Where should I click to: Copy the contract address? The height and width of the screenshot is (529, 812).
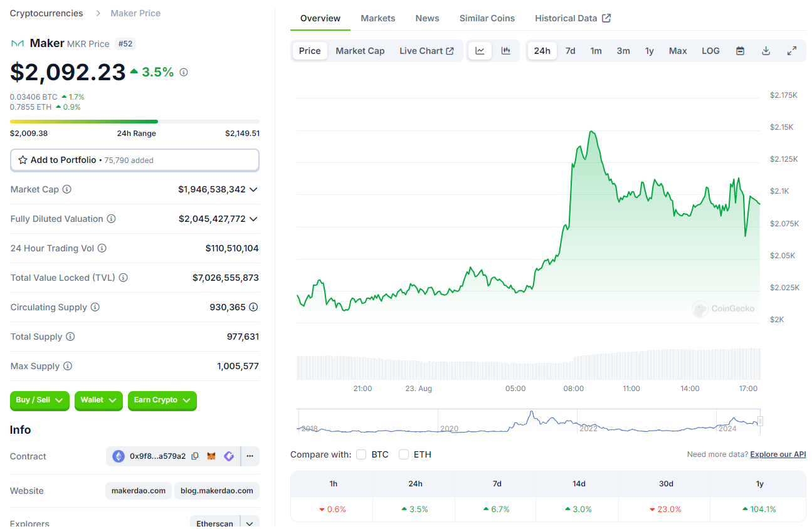[x=195, y=456]
